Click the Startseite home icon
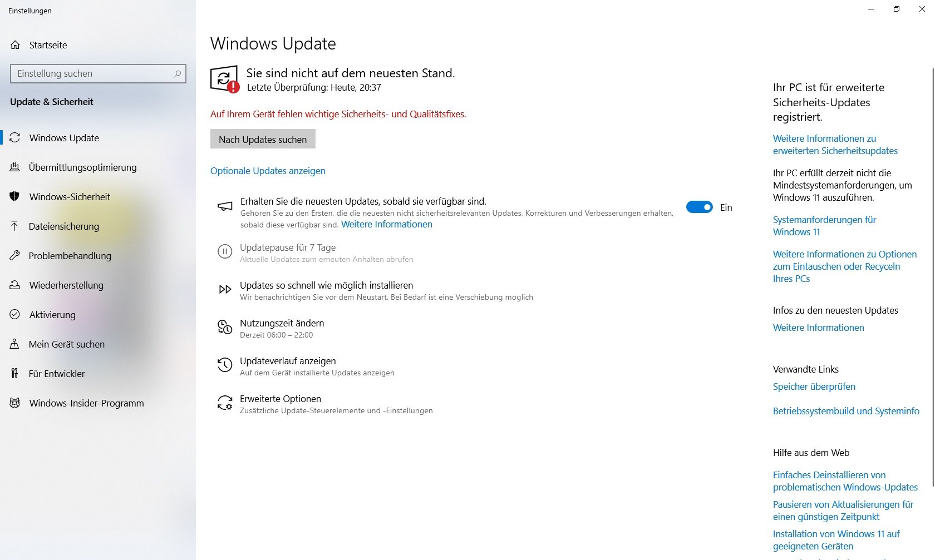The width and height of the screenshot is (935, 560). pyautogui.click(x=15, y=45)
